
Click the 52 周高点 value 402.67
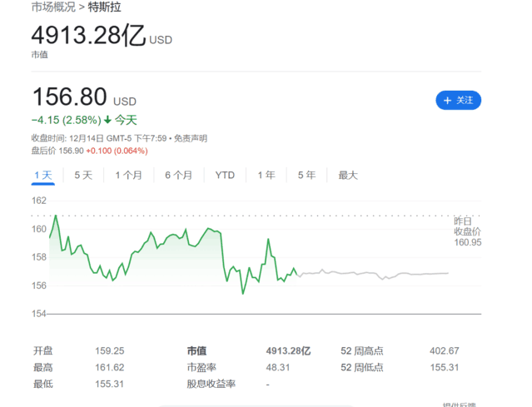pos(445,350)
